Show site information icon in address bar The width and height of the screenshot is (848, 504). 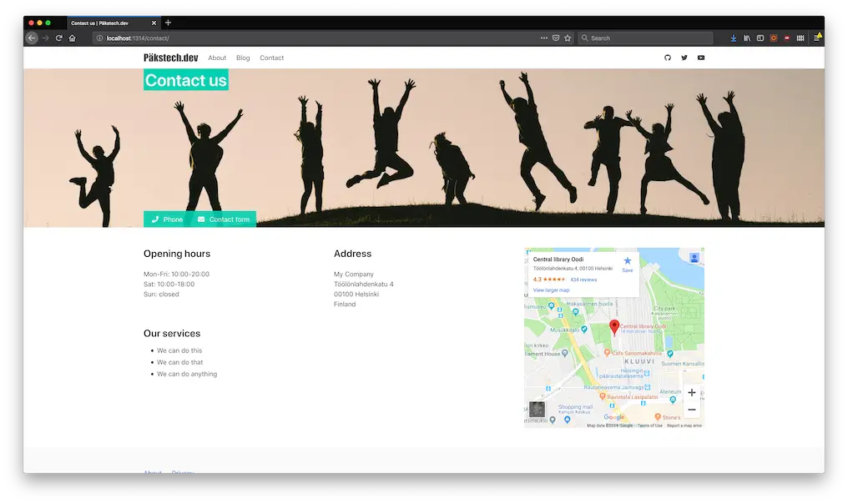(x=99, y=38)
